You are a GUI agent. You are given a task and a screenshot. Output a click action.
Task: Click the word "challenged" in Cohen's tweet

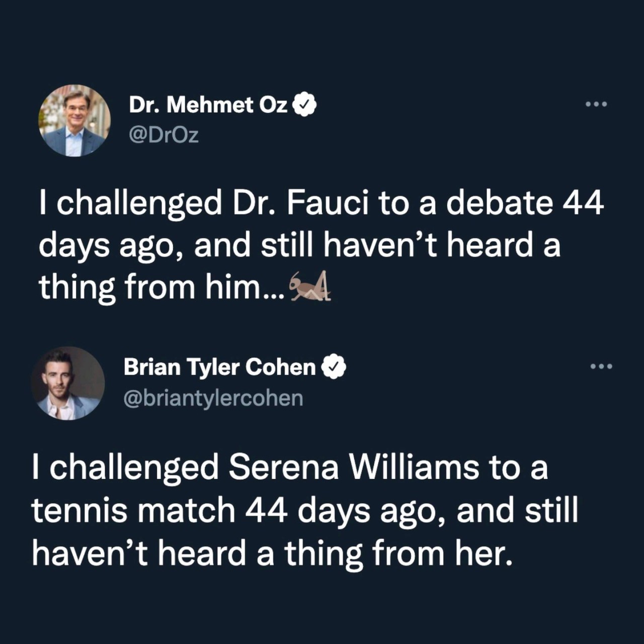[x=134, y=467]
